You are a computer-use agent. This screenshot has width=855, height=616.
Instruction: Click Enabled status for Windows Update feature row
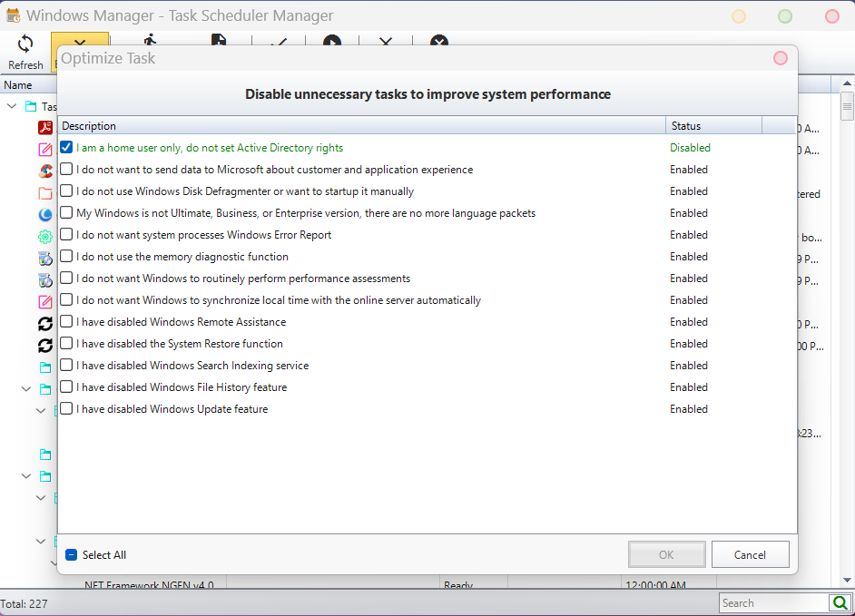tap(689, 409)
